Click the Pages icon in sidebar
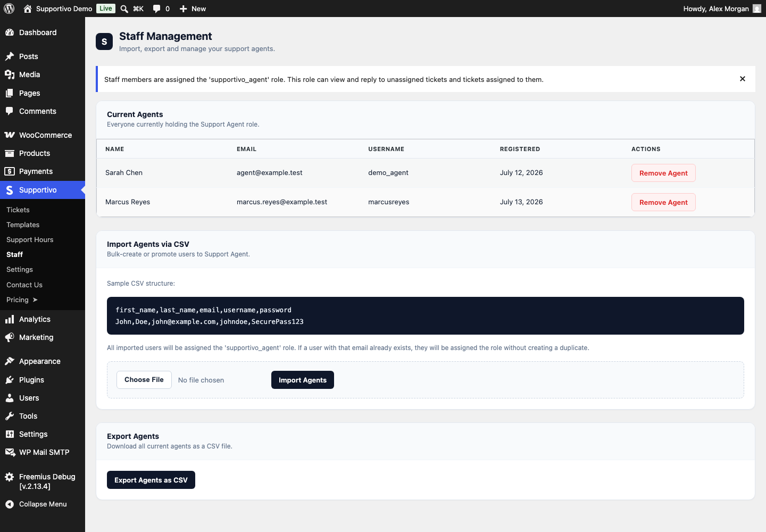The image size is (766, 532). [10, 93]
